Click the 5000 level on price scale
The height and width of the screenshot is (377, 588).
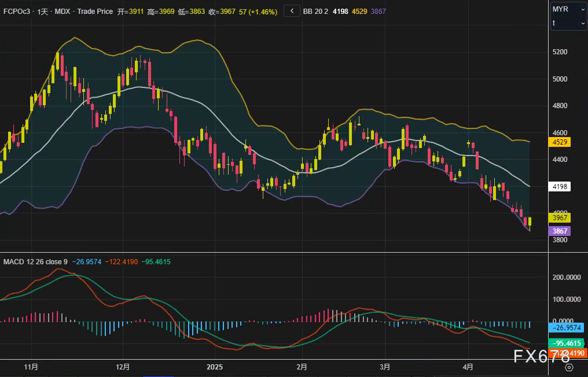pos(559,79)
